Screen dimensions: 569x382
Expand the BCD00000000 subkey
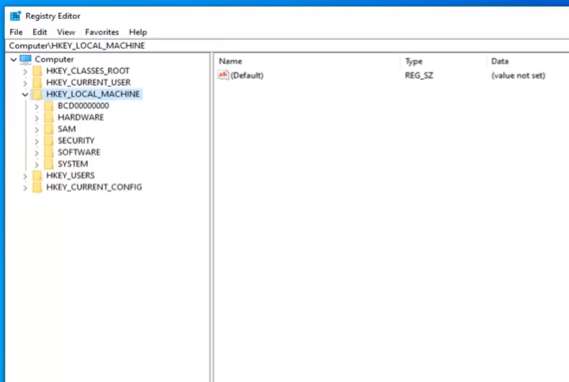[37, 106]
